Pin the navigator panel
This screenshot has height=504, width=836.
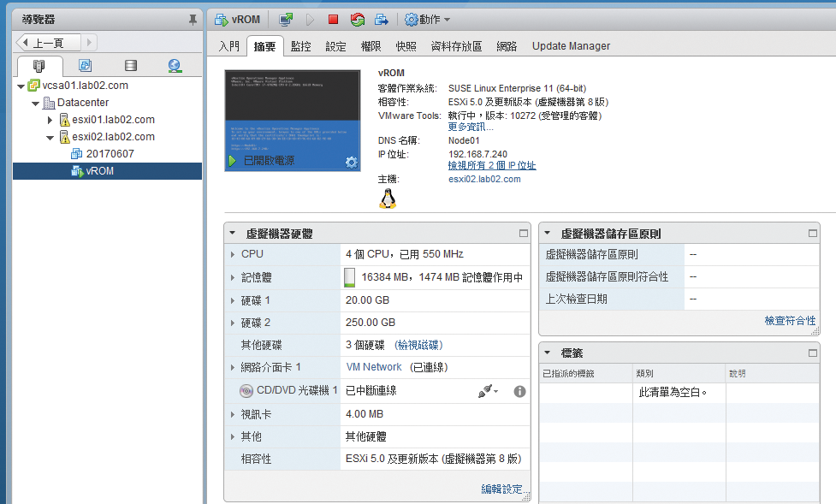pyautogui.click(x=193, y=21)
